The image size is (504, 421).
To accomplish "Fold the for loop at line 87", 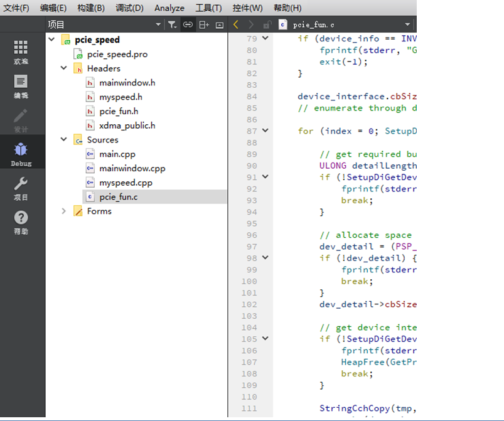I will [265, 131].
